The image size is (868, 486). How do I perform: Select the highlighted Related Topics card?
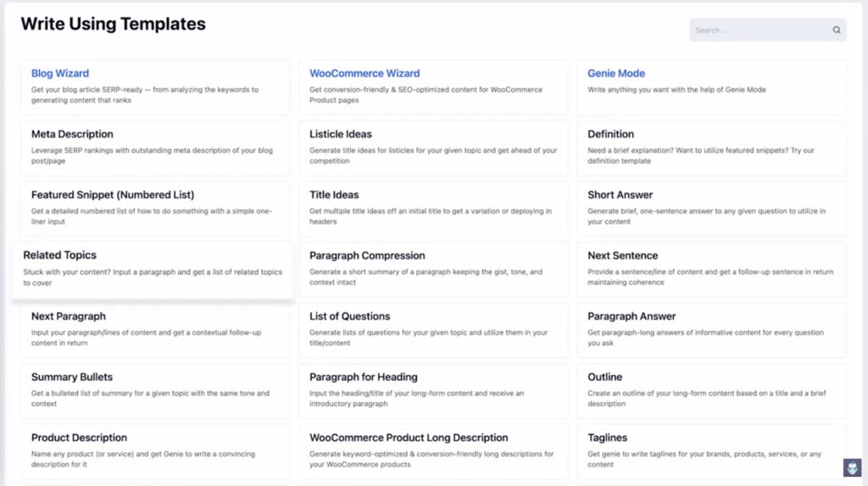coord(153,270)
